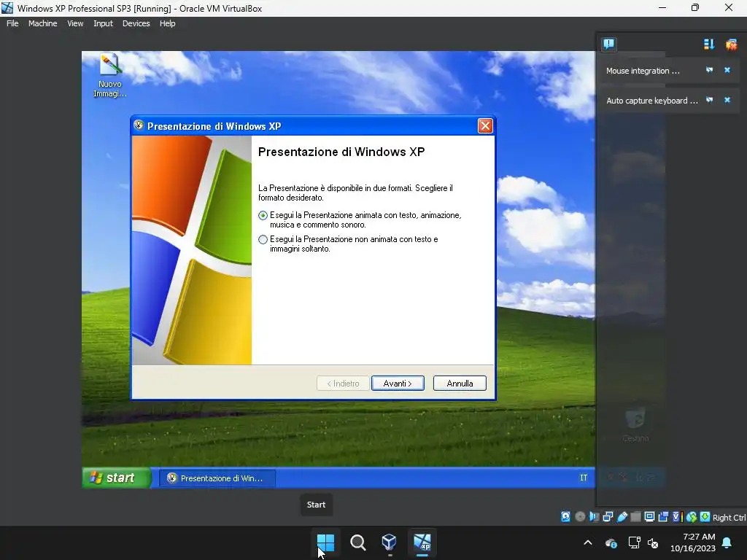Click the Auto capture keyboard notification text
Screen dimensions: 747x560
(651, 101)
